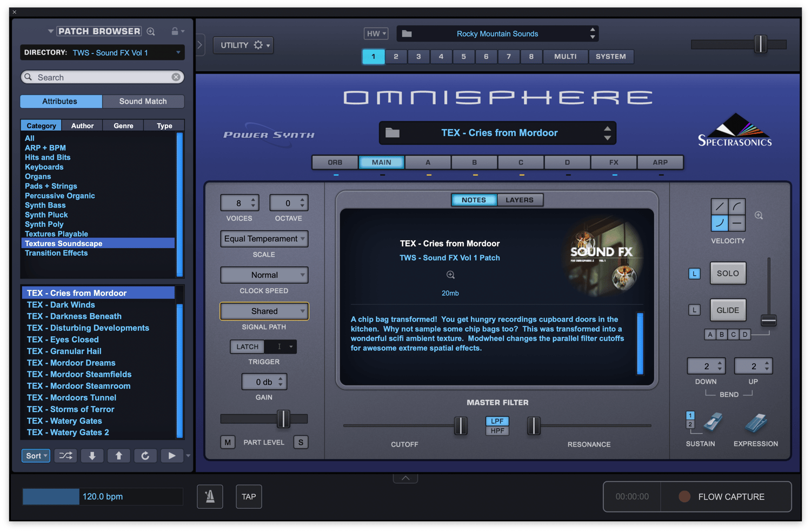Click the GLIDE button

pos(728,310)
